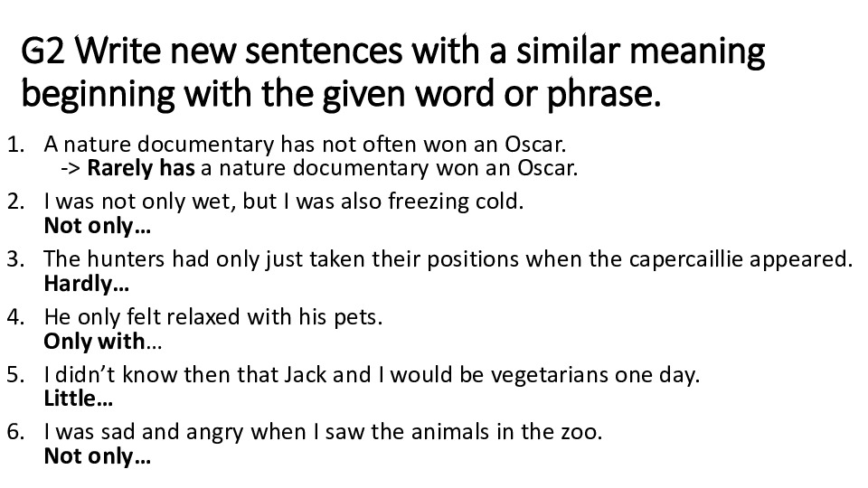Click 'Not only…' prompt under sentence six

97,457
